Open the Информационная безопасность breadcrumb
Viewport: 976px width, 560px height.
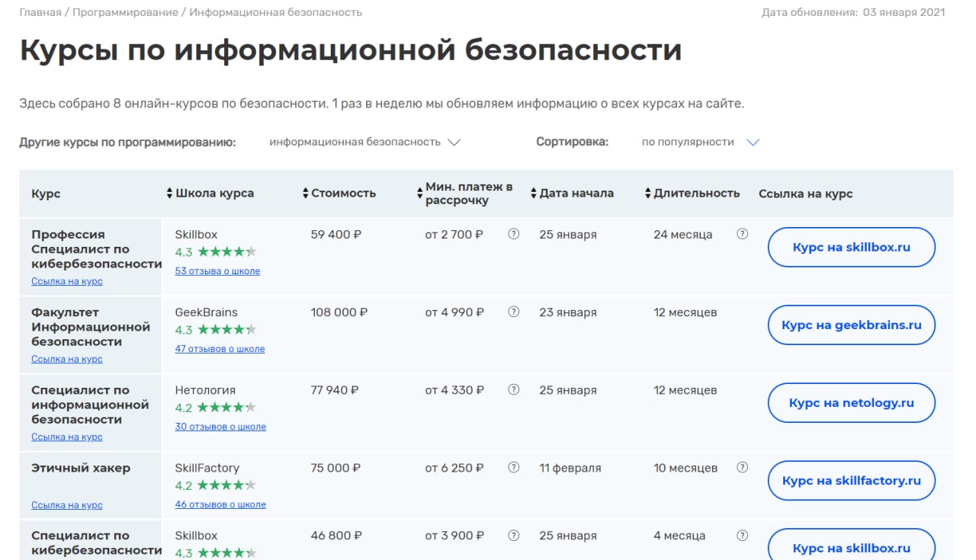pyautogui.click(x=276, y=12)
